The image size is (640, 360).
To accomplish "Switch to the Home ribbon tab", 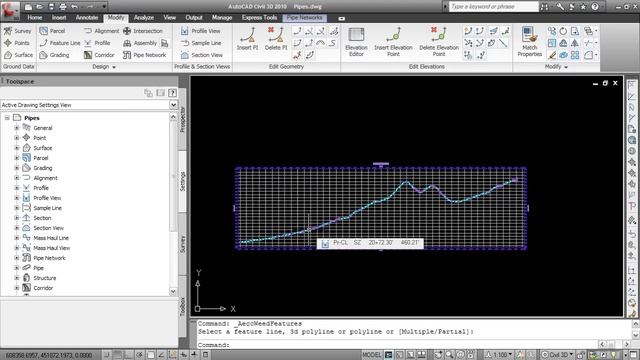I will click(35, 18).
